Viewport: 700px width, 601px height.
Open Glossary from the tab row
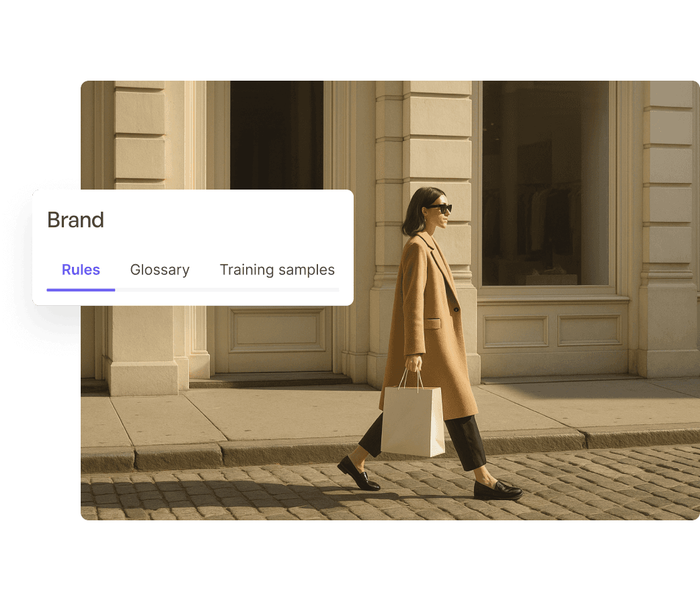click(x=159, y=270)
